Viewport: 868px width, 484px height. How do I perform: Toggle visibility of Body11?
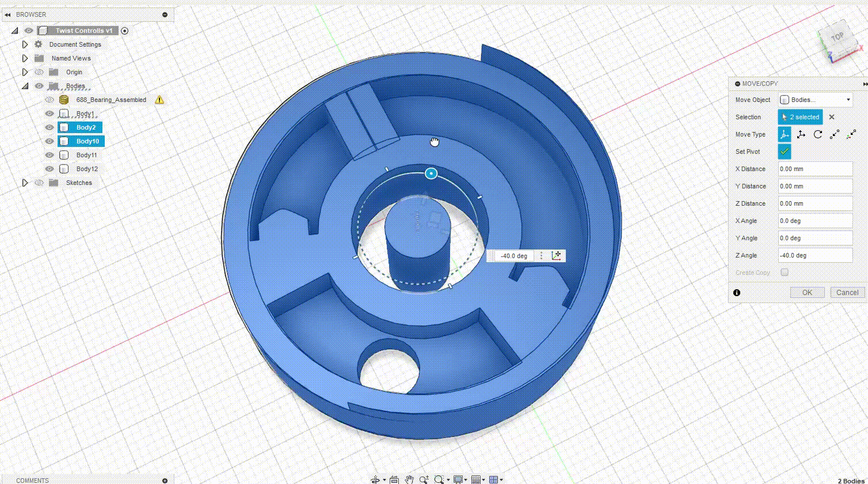(x=49, y=155)
